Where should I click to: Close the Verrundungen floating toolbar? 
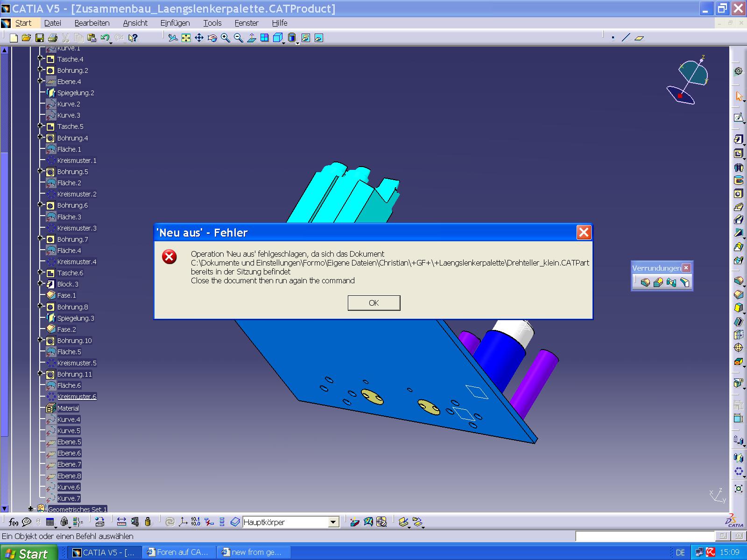(686, 267)
